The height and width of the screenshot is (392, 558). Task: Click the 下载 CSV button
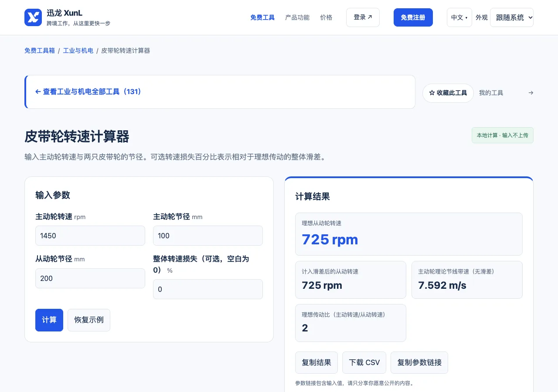coord(364,362)
